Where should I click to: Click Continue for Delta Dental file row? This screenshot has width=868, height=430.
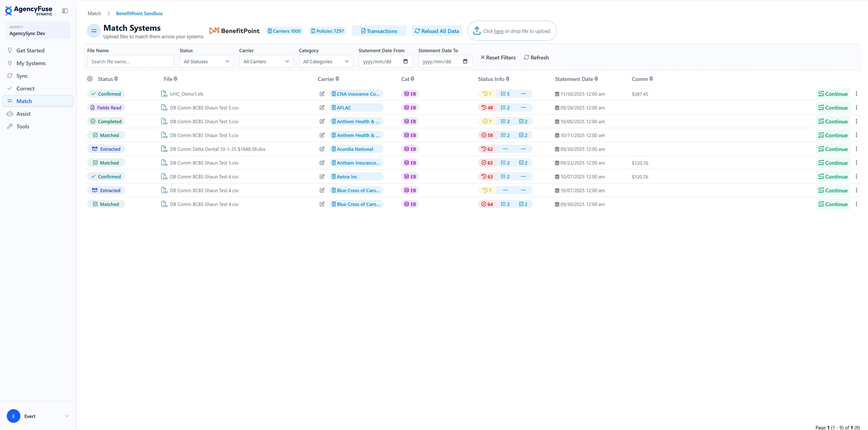(833, 149)
